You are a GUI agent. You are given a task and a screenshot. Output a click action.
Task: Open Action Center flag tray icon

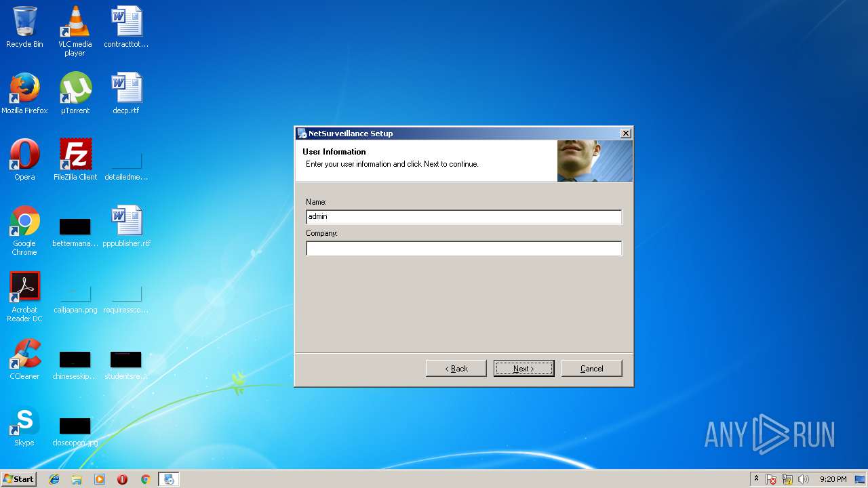pos(771,479)
